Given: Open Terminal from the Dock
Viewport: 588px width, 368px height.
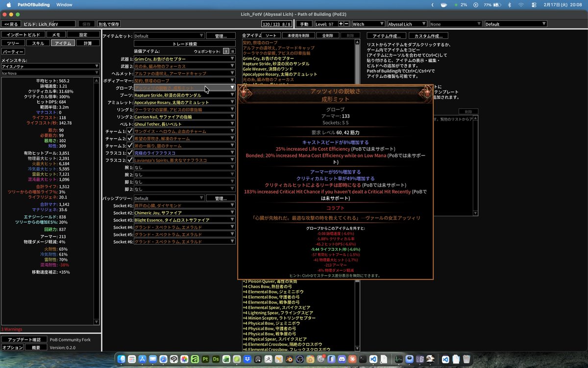Looking at the screenshot, I should 363,360.
